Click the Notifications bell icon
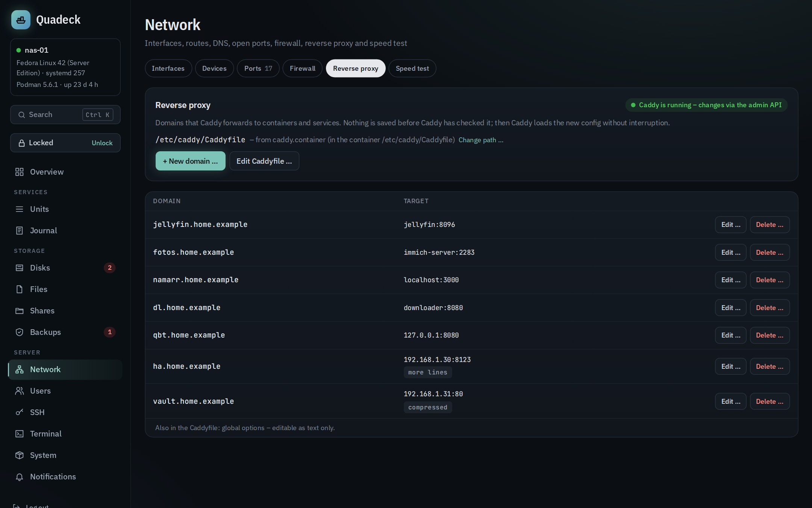This screenshot has height=508, width=812. [x=20, y=477]
